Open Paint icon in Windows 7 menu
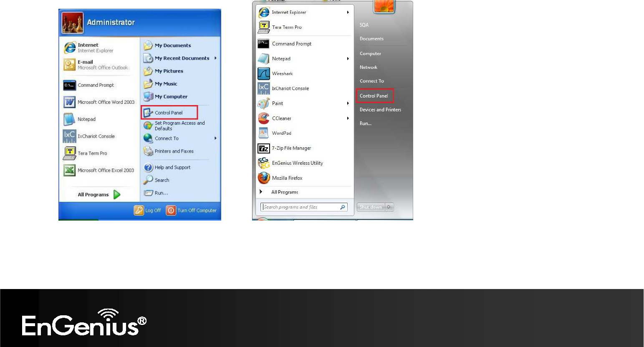This screenshot has width=644, height=347. 264,103
